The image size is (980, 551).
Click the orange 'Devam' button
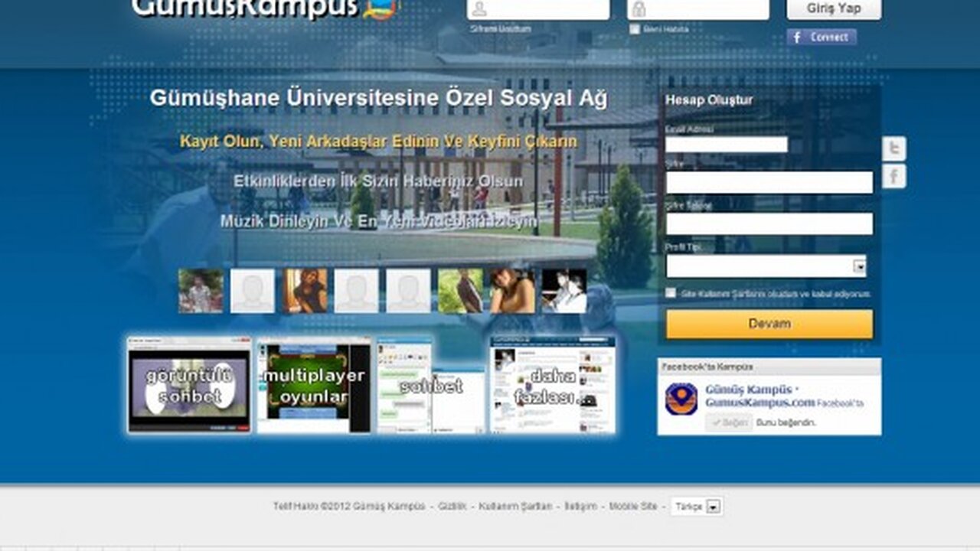(x=769, y=324)
